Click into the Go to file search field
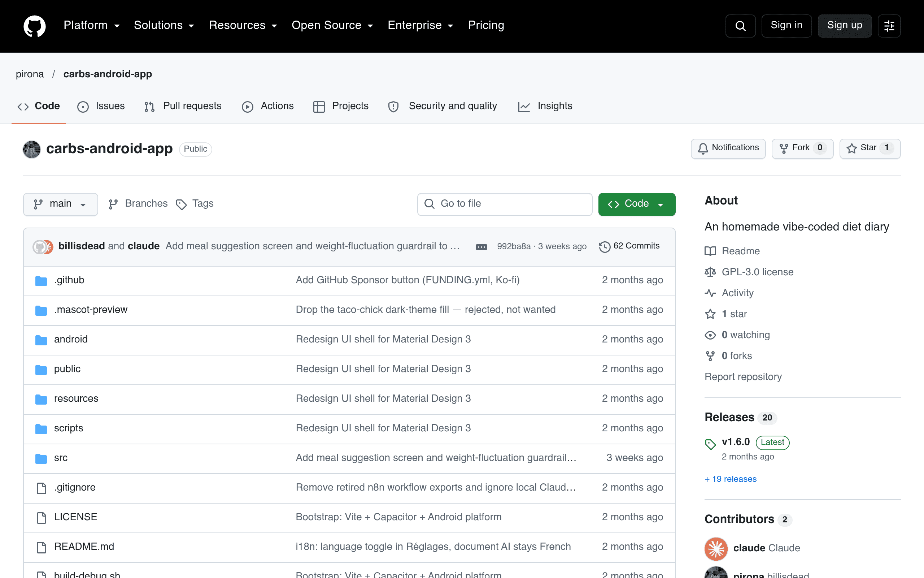Image resolution: width=924 pixels, height=578 pixels. tap(505, 204)
